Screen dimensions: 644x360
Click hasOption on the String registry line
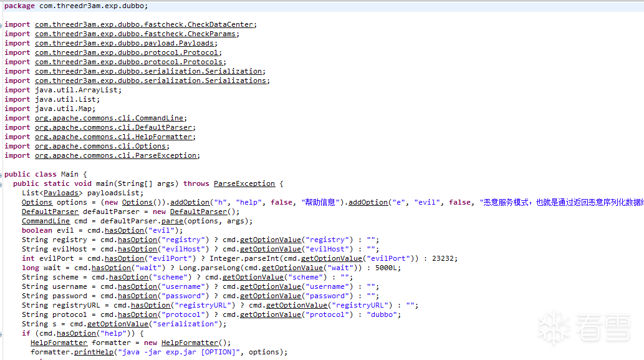pos(138,240)
